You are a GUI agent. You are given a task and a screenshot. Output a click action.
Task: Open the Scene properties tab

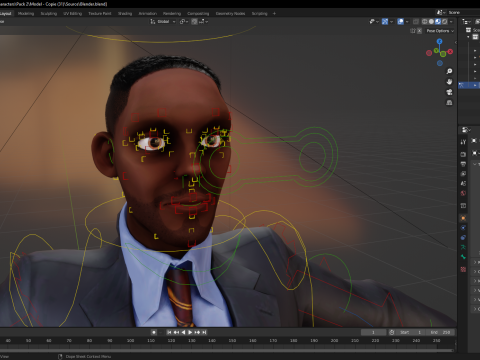coord(463,183)
